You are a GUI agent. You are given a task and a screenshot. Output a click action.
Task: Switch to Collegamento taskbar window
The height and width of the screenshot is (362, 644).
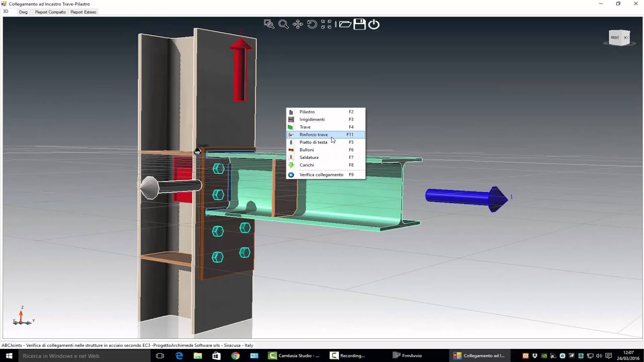point(480,355)
